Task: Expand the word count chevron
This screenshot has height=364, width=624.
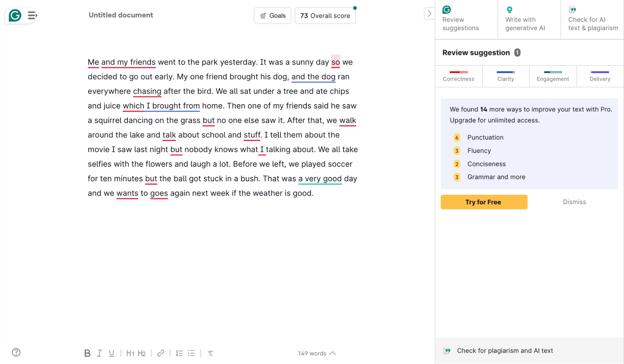Action: click(x=333, y=353)
